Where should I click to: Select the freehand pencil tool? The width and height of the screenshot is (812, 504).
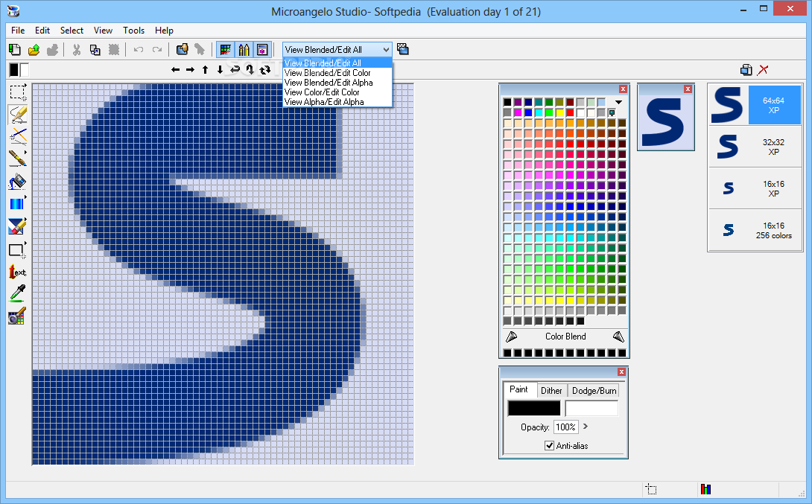[x=18, y=115]
